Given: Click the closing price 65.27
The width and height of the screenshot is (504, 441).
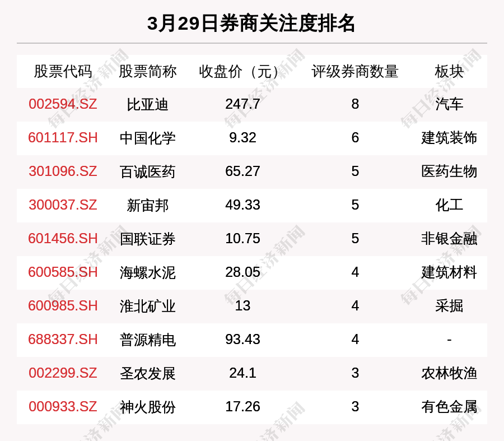Looking at the screenshot, I should click(x=242, y=171).
